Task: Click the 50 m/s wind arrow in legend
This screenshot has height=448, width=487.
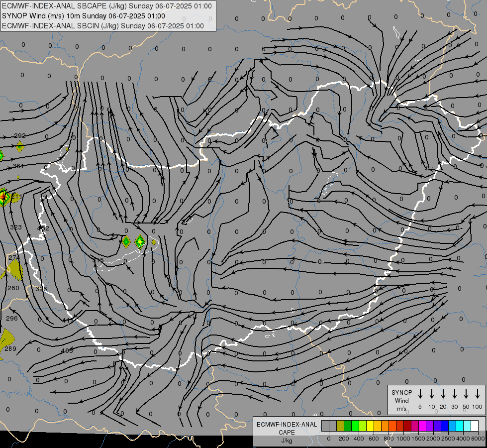Action: click(x=466, y=394)
